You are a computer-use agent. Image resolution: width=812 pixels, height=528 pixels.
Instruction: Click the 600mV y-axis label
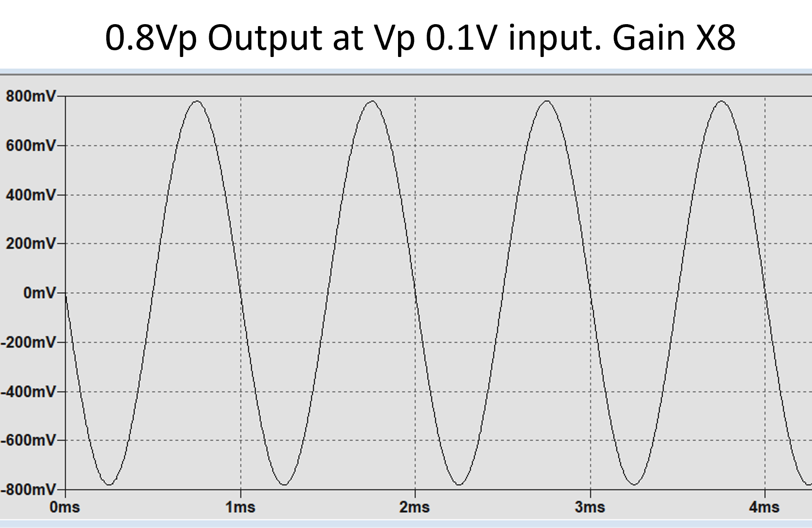coord(31,145)
